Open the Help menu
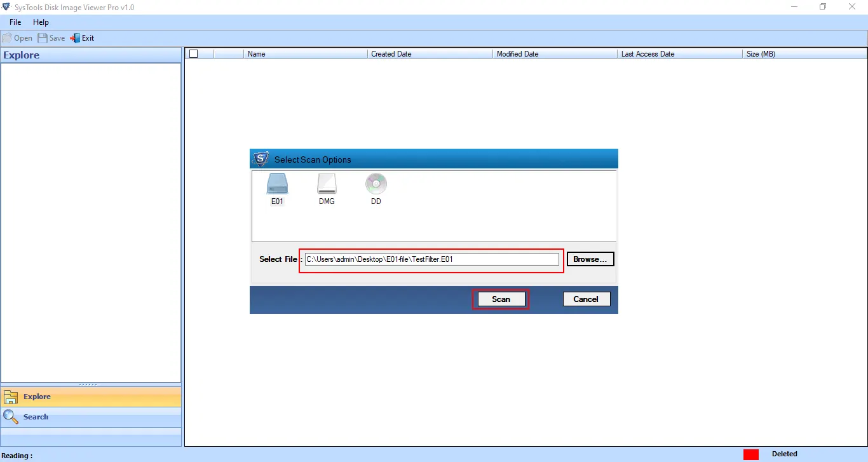868x462 pixels. click(41, 22)
